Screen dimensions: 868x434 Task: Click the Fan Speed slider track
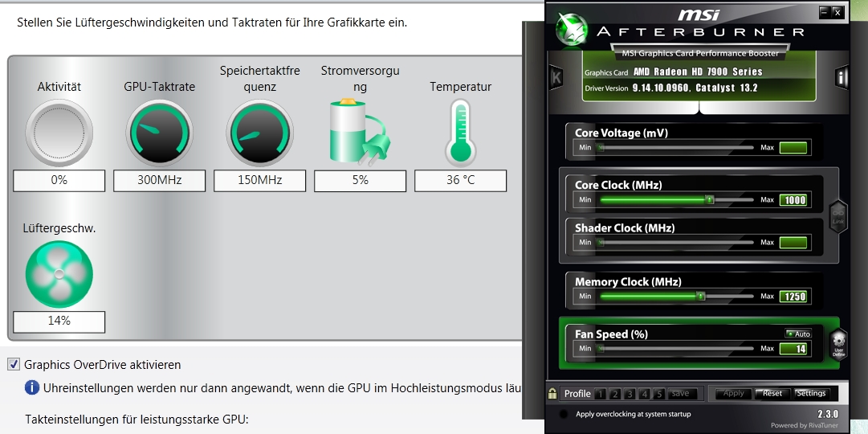pos(675,349)
